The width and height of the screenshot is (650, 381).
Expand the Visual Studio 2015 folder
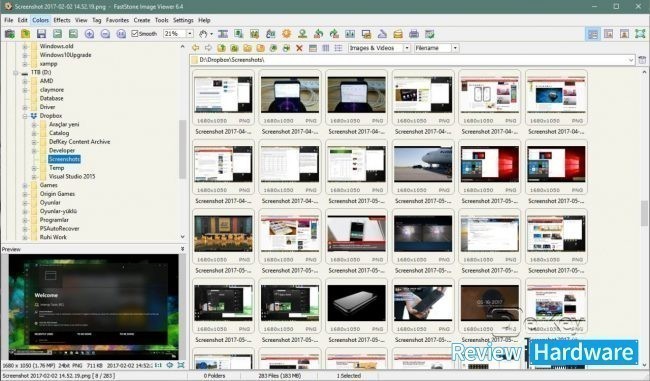tap(34, 177)
